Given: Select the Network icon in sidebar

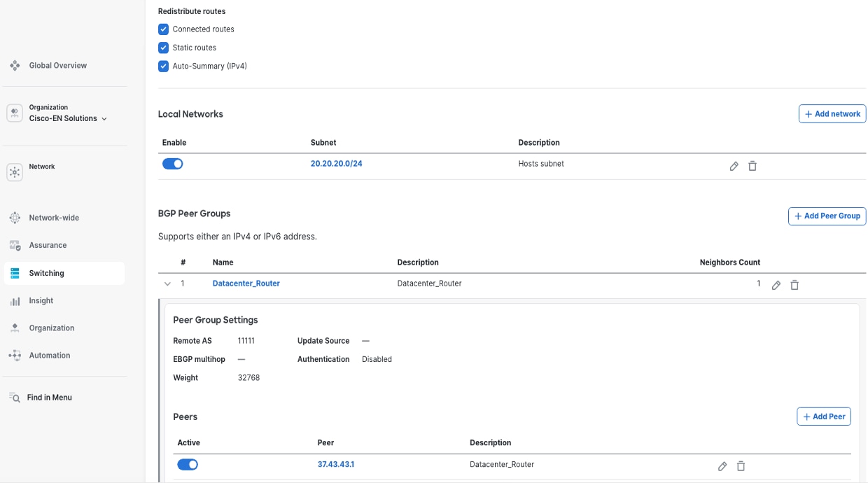Looking at the screenshot, I should [42, 166].
